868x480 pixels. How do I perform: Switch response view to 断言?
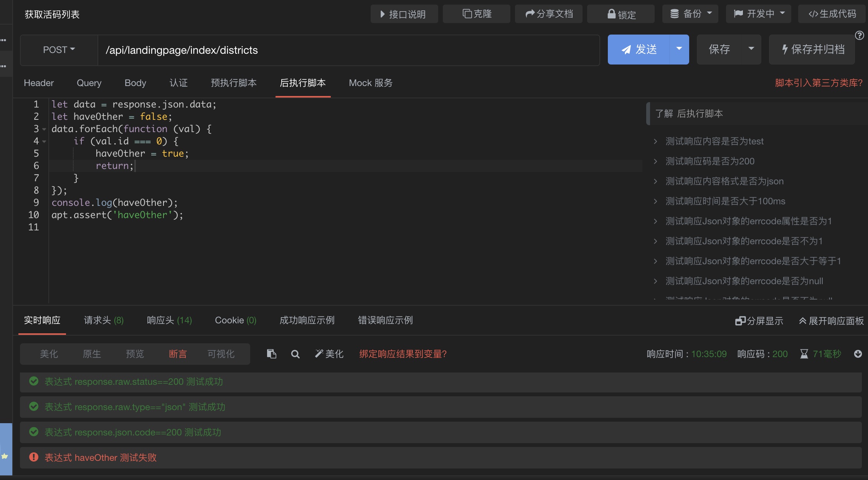pos(178,354)
